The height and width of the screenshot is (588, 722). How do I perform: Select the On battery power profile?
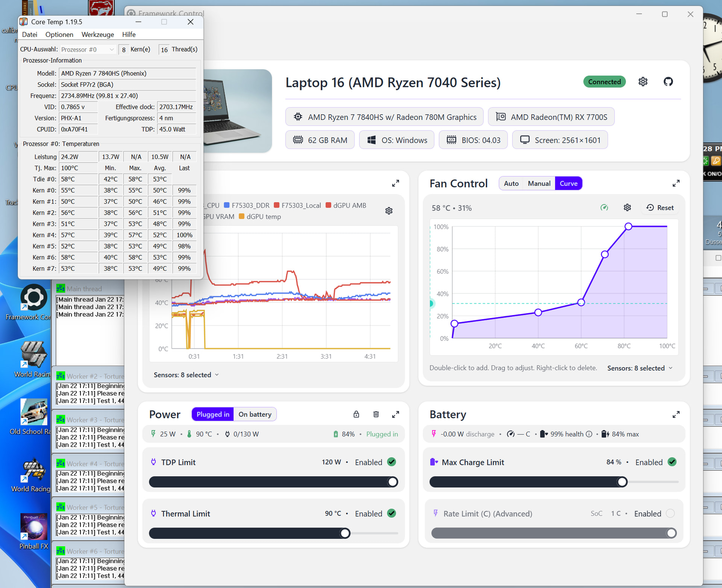(255, 414)
